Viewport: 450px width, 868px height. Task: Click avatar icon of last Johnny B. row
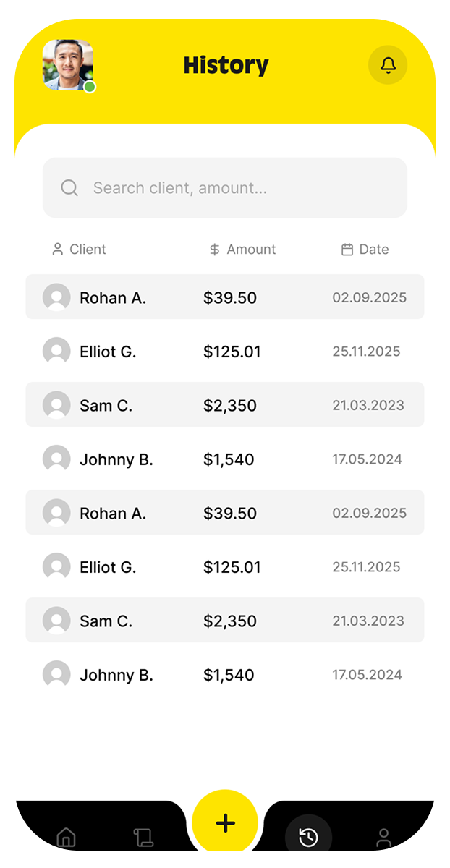(x=56, y=675)
